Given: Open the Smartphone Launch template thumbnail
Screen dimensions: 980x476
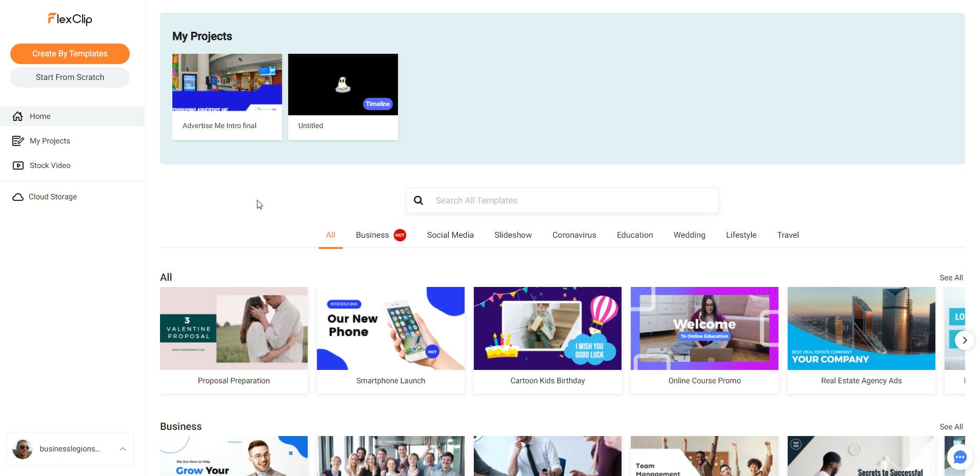Looking at the screenshot, I should click(x=391, y=328).
